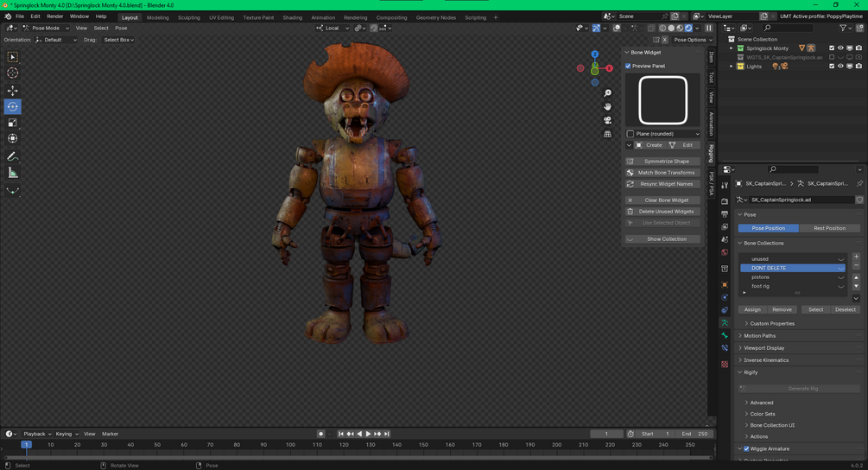The image size is (868, 470).
Task: Choose the Annotate pencil tool
Action: 13,156
